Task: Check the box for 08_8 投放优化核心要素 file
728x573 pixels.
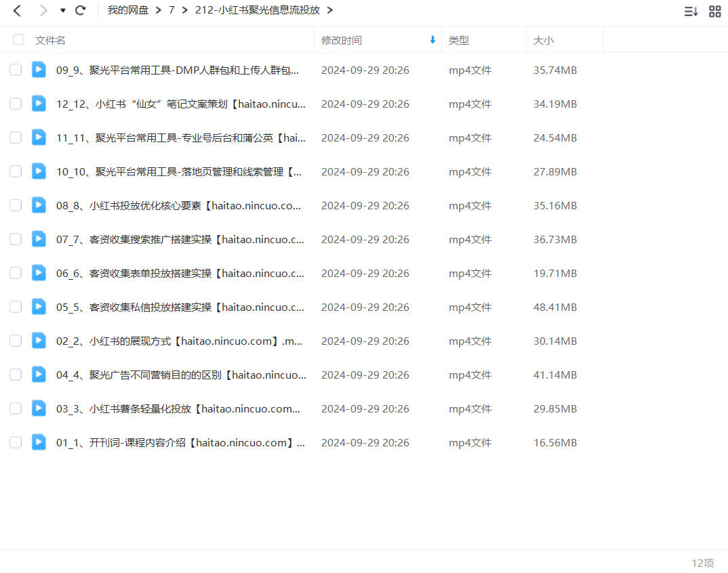Action: [x=16, y=205]
